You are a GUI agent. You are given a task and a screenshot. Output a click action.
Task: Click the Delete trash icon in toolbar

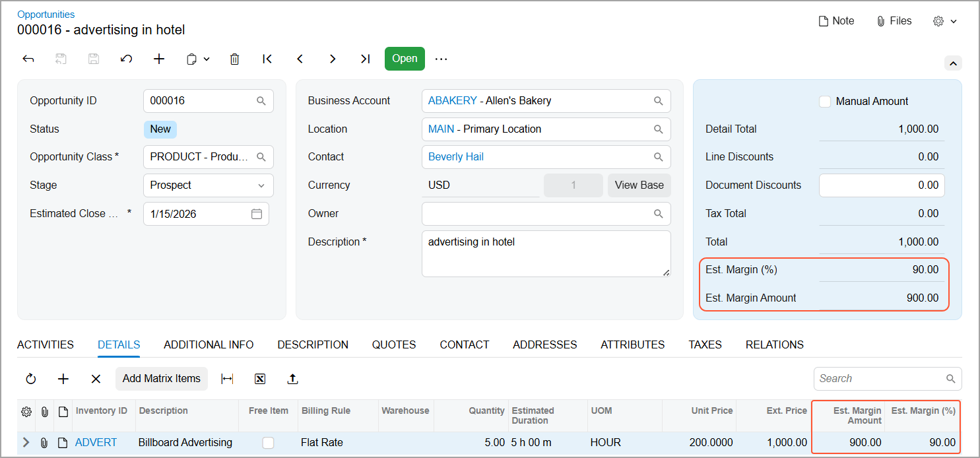(234, 59)
